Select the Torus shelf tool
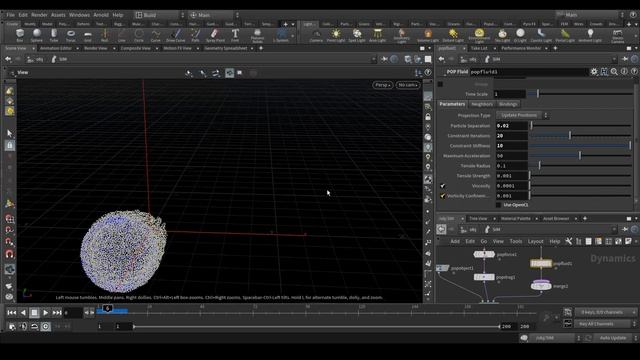The width and height of the screenshot is (640, 360). point(71,35)
